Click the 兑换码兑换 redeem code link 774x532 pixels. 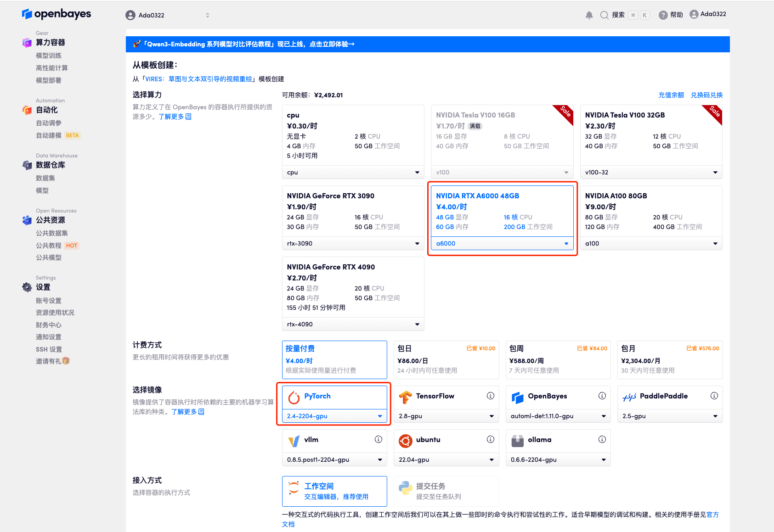[706, 95]
